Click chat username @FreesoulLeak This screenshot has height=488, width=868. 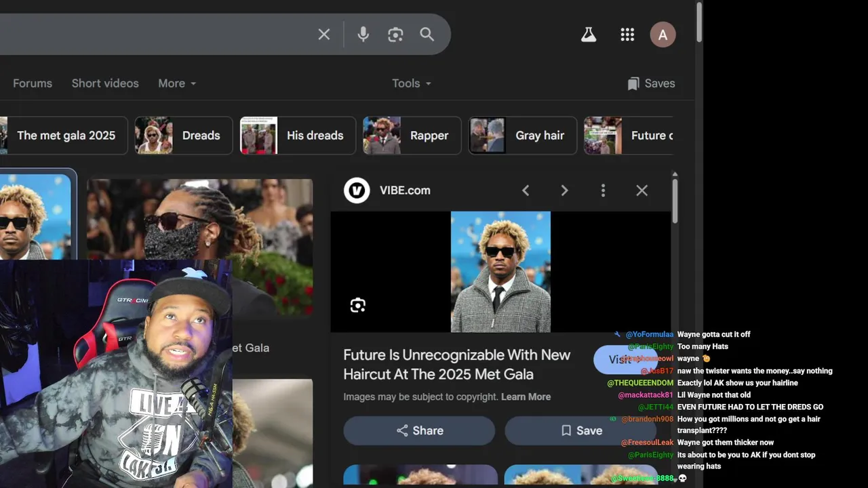pyautogui.click(x=647, y=443)
